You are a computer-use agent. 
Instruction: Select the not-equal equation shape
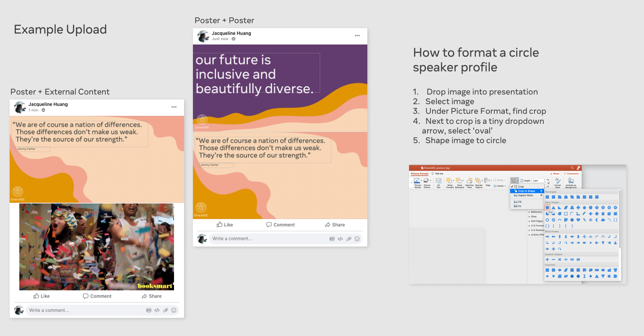point(578,260)
